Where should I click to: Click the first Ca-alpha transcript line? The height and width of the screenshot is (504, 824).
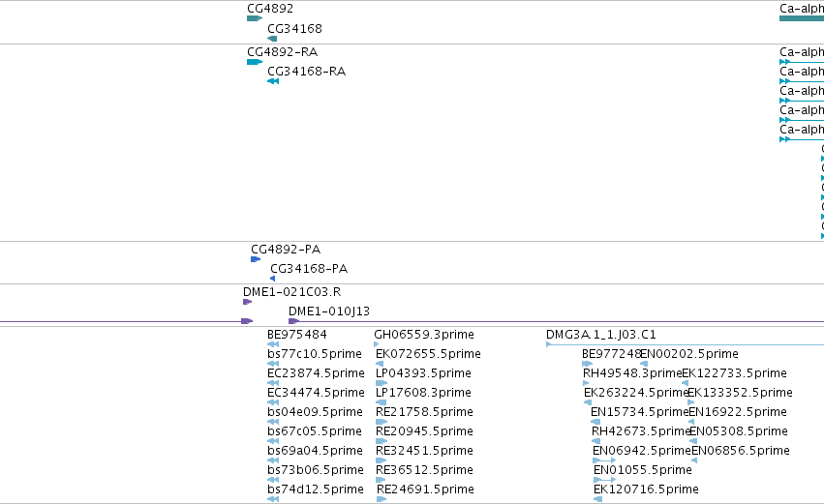pos(802,62)
